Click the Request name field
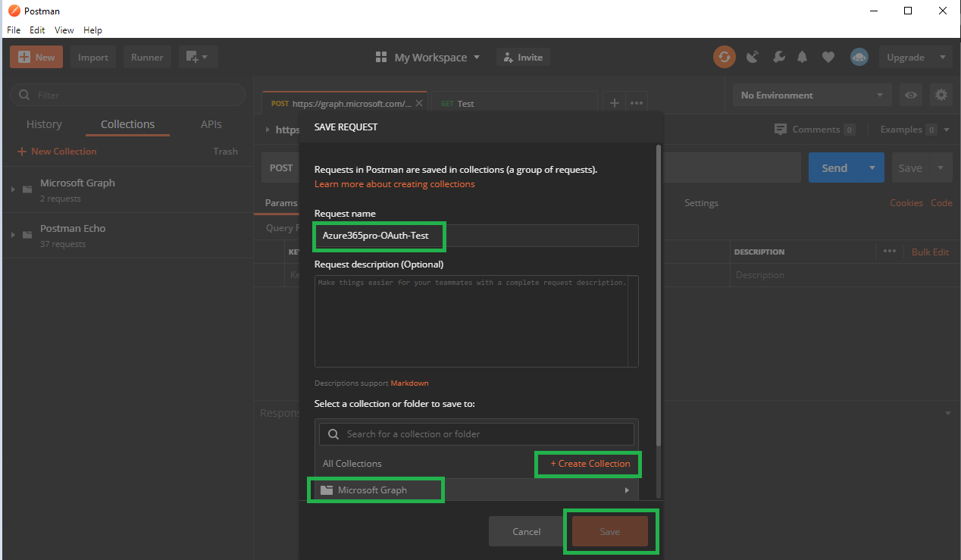The width and height of the screenshot is (961, 560). (x=477, y=236)
